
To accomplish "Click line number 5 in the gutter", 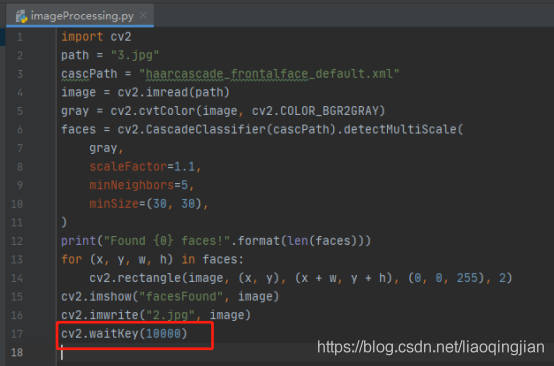I will tap(20, 111).
